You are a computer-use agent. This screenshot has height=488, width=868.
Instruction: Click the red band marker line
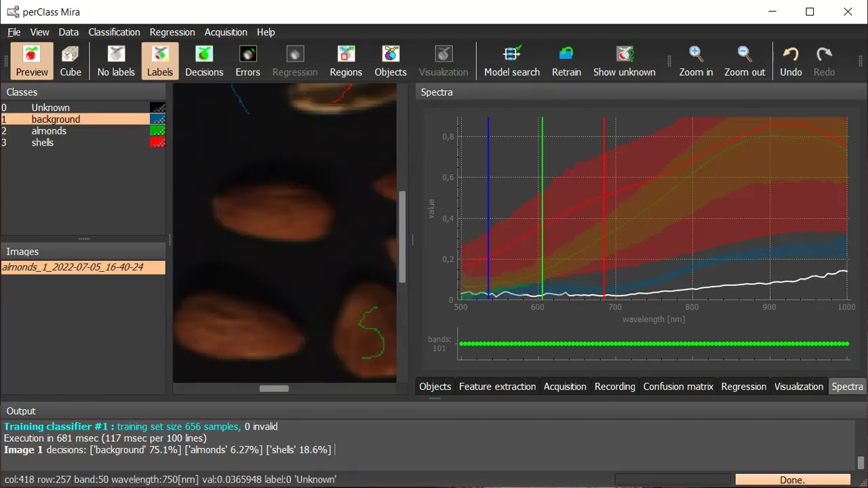coord(604,207)
